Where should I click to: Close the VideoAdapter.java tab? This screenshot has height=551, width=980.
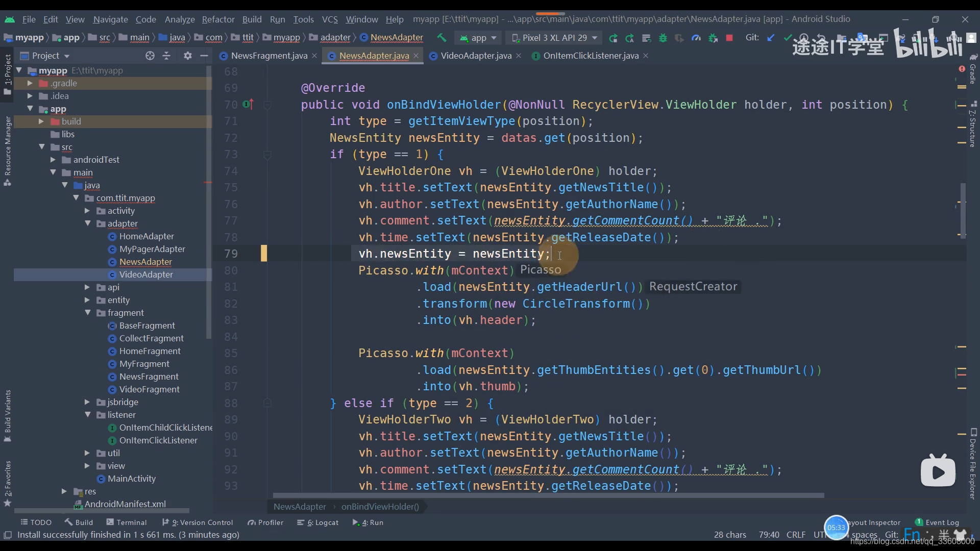pyautogui.click(x=519, y=56)
